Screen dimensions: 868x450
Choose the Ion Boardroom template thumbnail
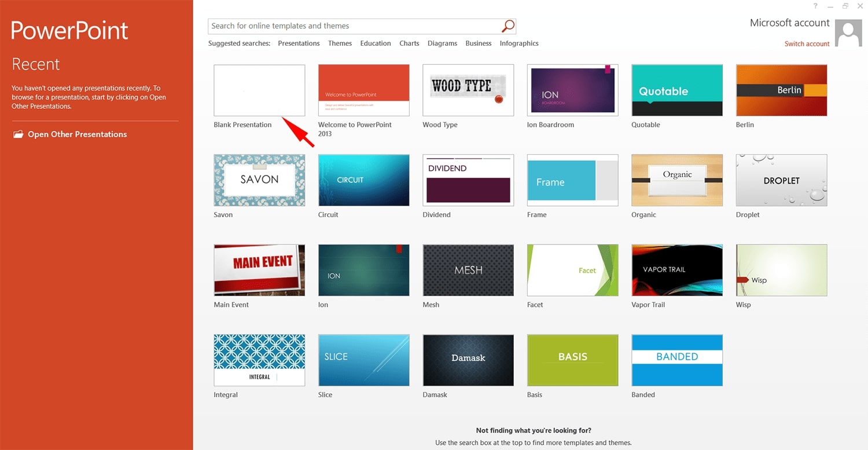[573, 90]
